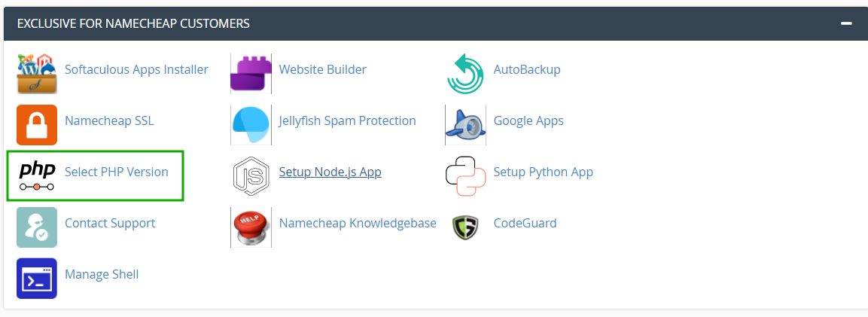Open the Softaculous Apps Installer icon
Viewport: 868px width, 317px height.
pos(37,74)
